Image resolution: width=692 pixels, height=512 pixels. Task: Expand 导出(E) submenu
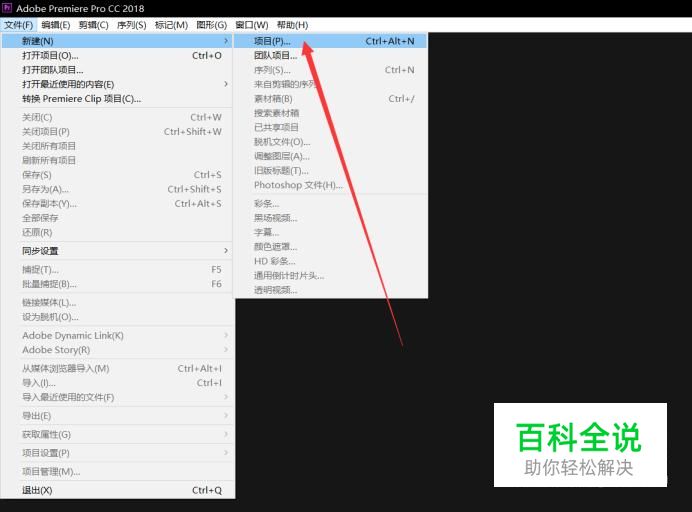pyautogui.click(x=117, y=416)
